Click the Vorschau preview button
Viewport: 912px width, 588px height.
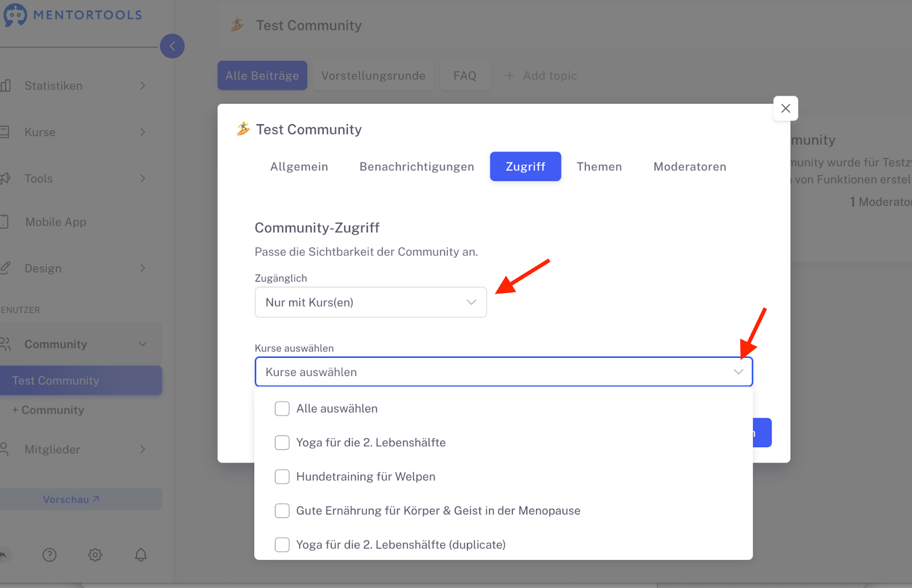coord(71,500)
